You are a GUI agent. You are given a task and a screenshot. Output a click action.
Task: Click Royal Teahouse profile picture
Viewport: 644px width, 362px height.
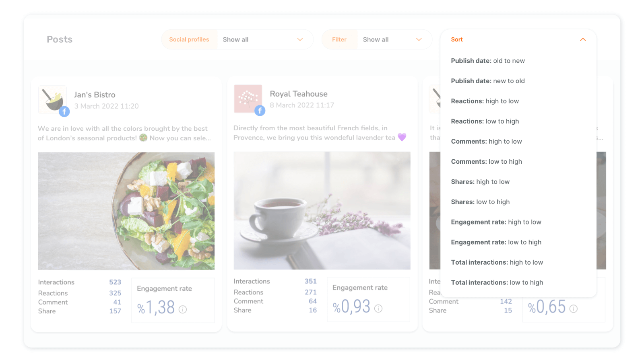(248, 99)
